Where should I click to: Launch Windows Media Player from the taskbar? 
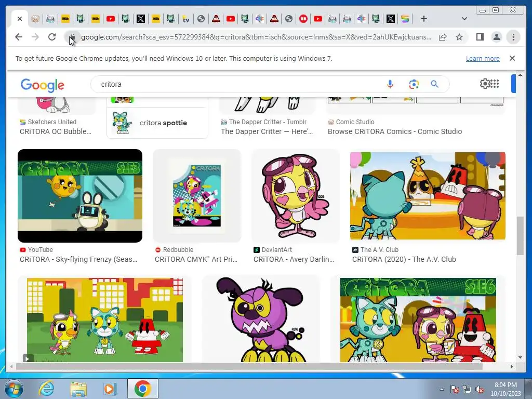point(110,389)
